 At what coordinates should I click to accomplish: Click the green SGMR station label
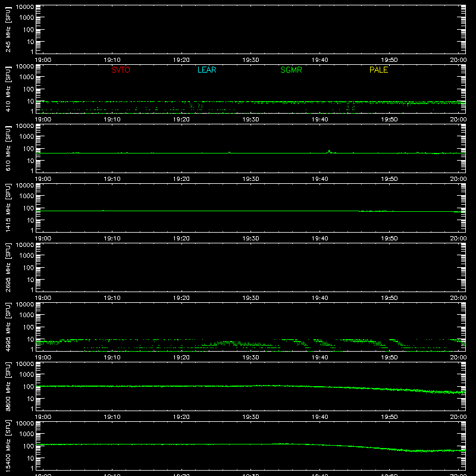(x=291, y=70)
